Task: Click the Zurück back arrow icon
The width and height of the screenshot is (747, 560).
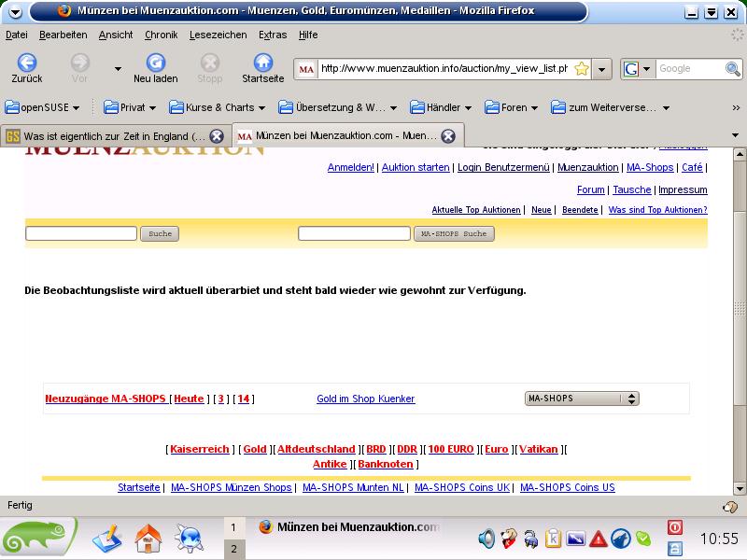Action: 27,63
